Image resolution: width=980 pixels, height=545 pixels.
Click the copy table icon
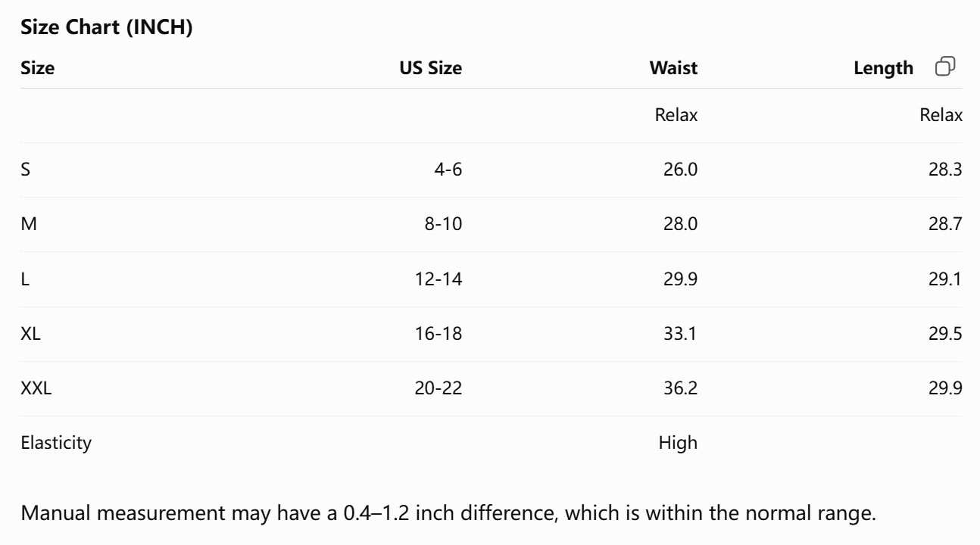point(945,67)
